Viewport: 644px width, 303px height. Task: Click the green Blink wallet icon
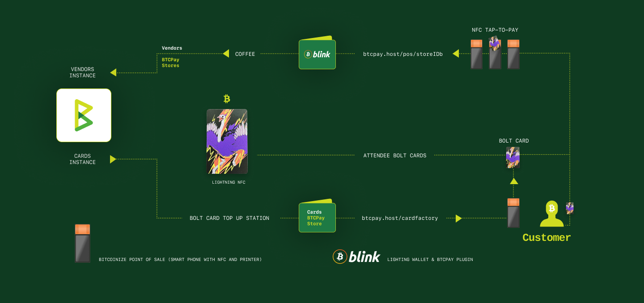317,53
